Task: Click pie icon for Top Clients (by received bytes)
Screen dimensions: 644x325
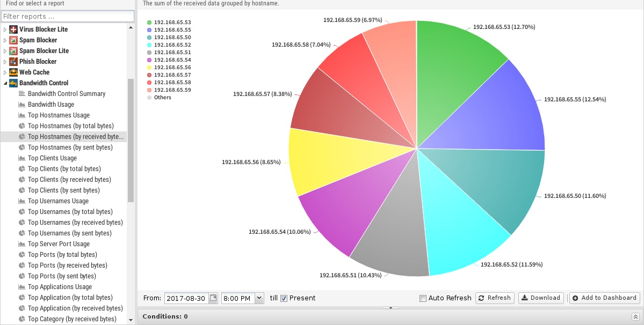Action: pyautogui.click(x=22, y=180)
